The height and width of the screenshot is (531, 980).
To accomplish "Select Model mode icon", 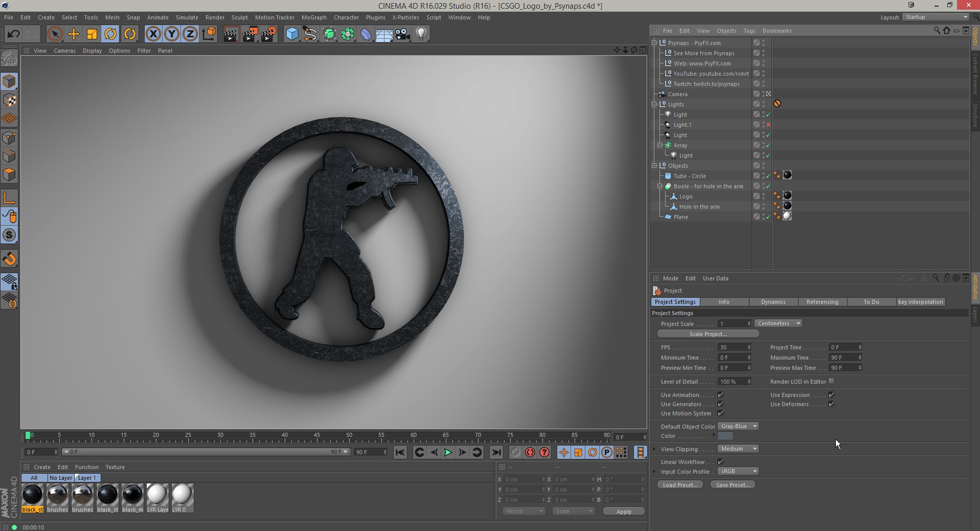I will pos(9,82).
